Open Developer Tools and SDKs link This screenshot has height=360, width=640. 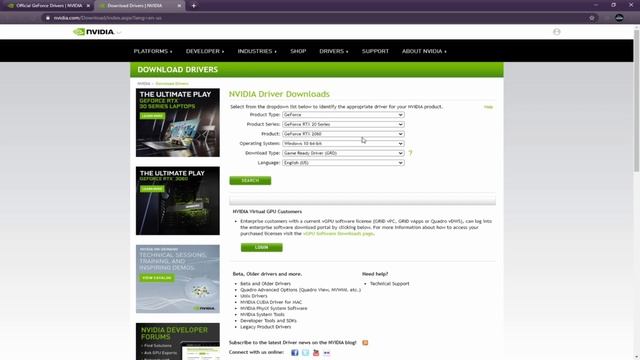[x=268, y=321]
